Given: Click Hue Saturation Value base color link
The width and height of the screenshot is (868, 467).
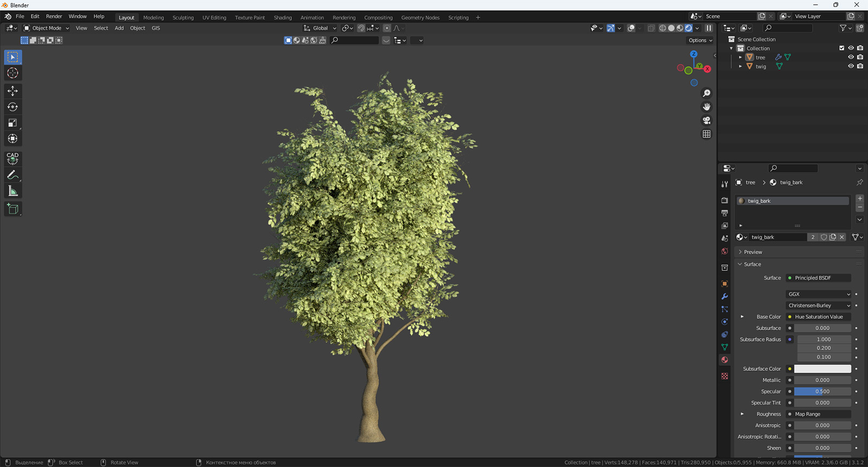Looking at the screenshot, I should (819, 317).
